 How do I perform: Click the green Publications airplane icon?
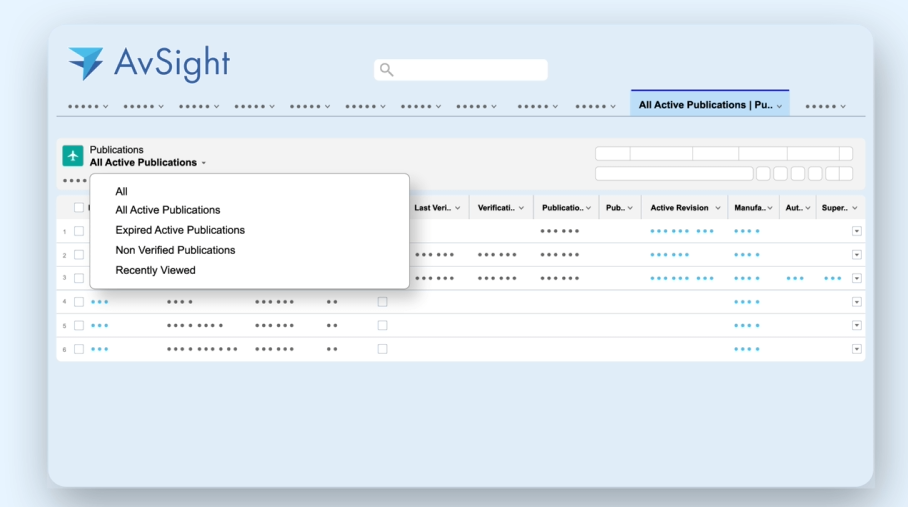click(73, 156)
